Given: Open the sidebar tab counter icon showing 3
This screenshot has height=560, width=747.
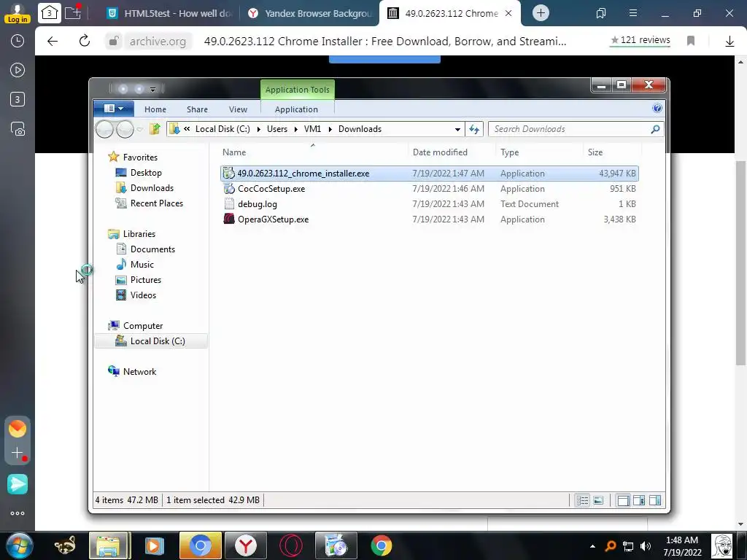Looking at the screenshot, I should click(x=18, y=99).
